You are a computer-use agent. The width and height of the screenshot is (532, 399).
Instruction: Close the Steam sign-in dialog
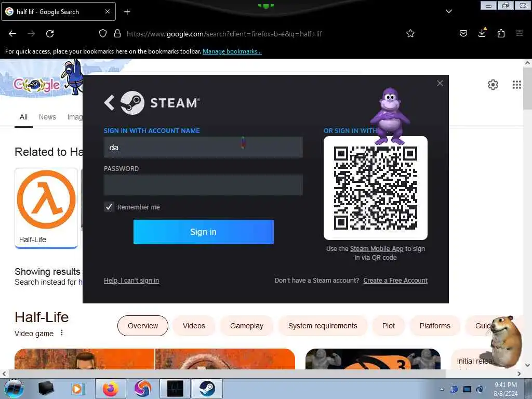[x=440, y=83]
